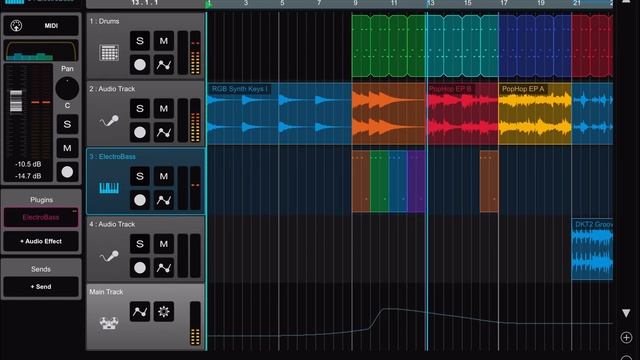Show automation for track 4 Audio Track
The height and width of the screenshot is (360, 640).
(164, 268)
